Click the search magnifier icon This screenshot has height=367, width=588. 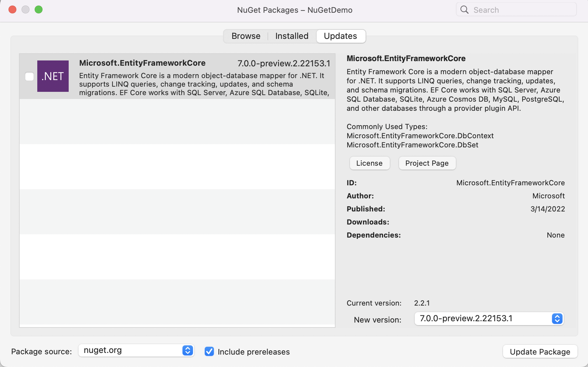pos(464,9)
